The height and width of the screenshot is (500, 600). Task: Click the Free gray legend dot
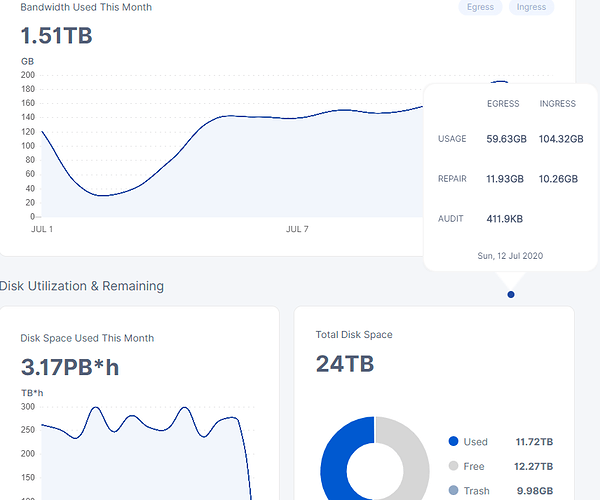click(453, 466)
